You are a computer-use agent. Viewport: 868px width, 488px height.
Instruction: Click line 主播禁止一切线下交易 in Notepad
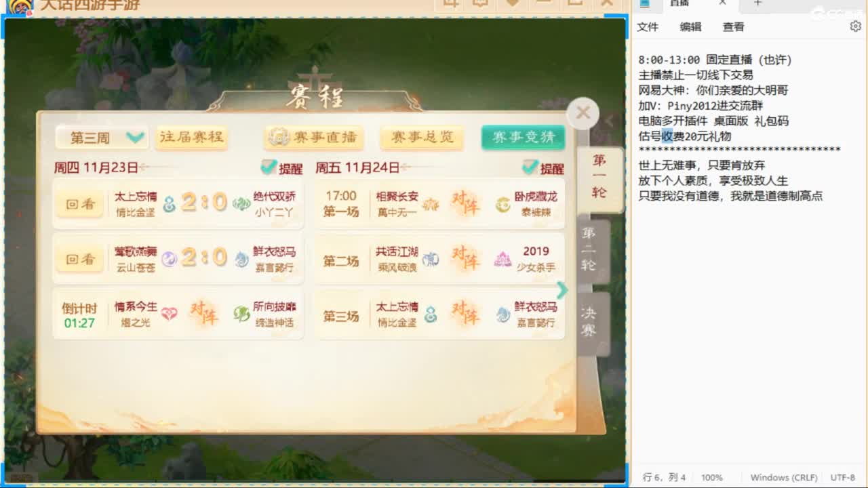click(696, 75)
